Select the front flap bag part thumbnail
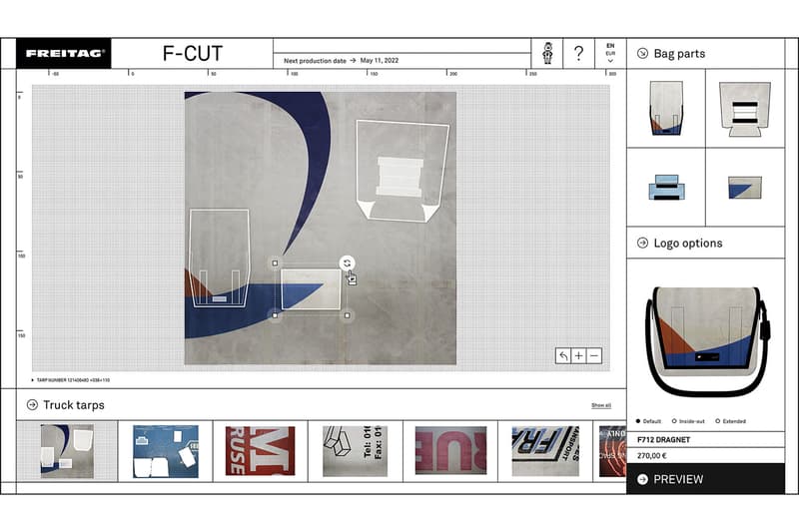 tap(665, 108)
